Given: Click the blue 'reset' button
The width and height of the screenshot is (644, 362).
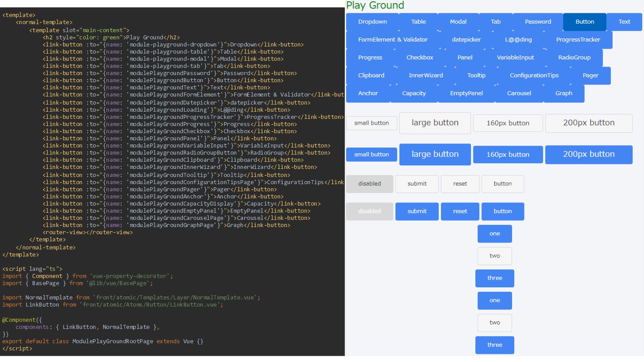Looking at the screenshot, I should [x=460, y=211].
